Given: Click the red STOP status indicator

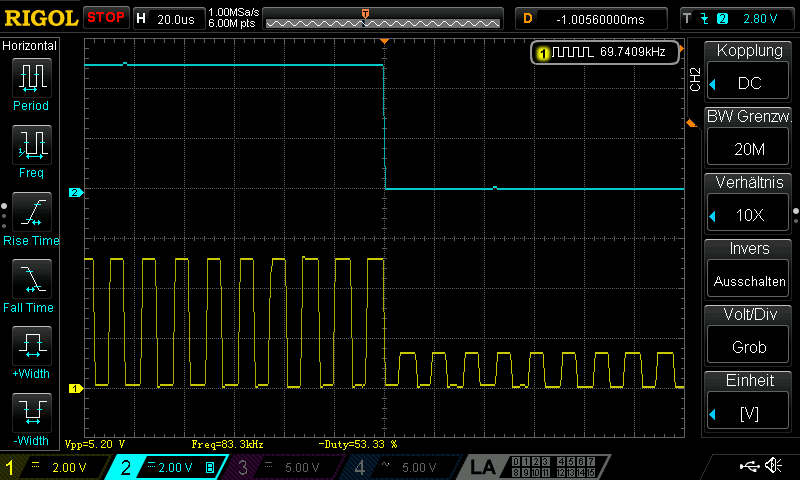Looking at the screenshot, I should [106, 18].
